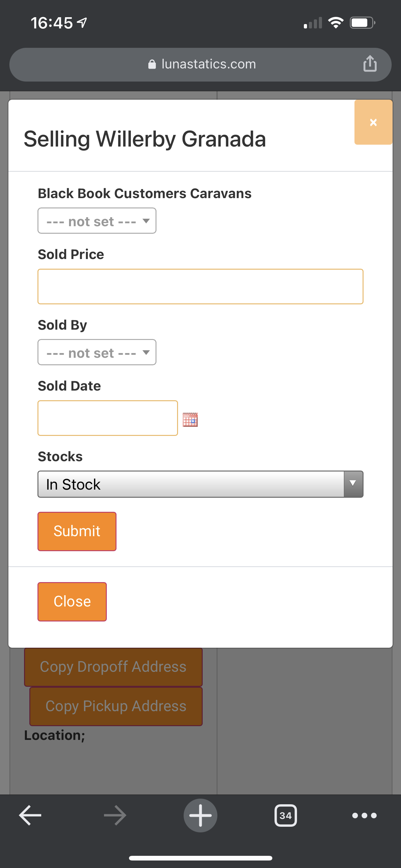Open the calendar date picker icon
This screenshot has height=868, width=401.
coord(190,420)
